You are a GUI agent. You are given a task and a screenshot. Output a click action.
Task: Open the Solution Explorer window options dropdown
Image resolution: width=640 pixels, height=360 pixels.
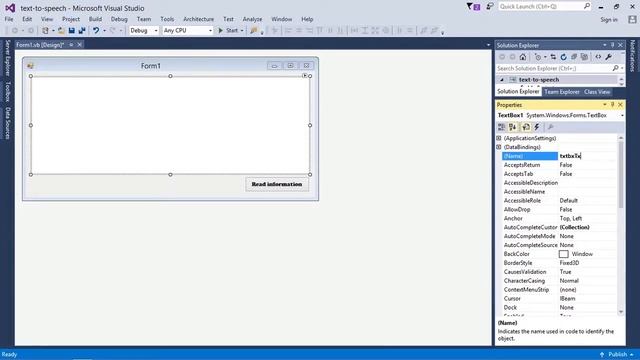[x=604, y=45]
